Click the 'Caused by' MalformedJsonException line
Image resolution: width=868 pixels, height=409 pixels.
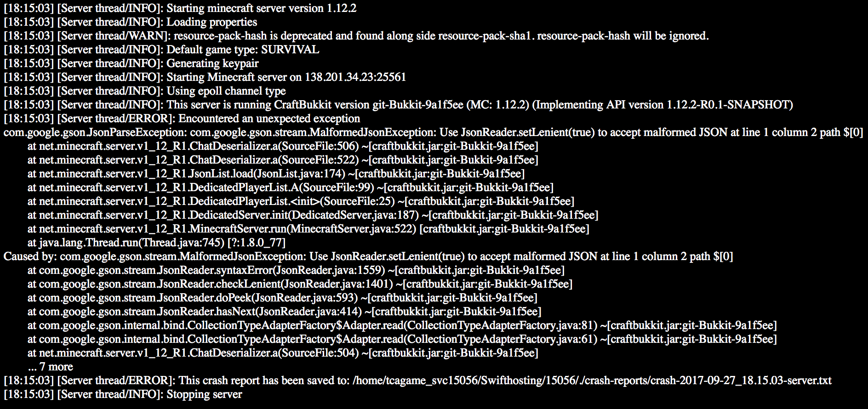[x=368, y=256]
